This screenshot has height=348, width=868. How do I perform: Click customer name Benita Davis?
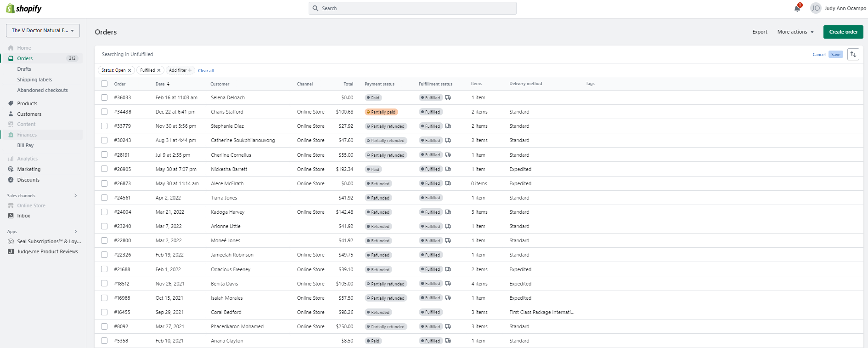[x=225, y=284]
